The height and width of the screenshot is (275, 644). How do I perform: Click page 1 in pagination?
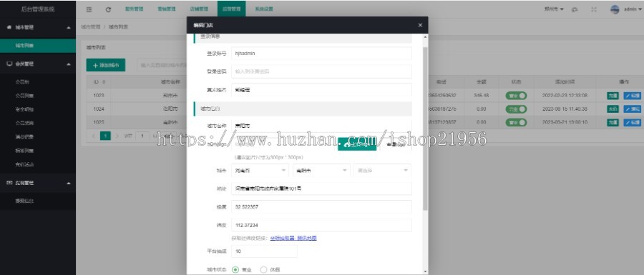[106, 136]
